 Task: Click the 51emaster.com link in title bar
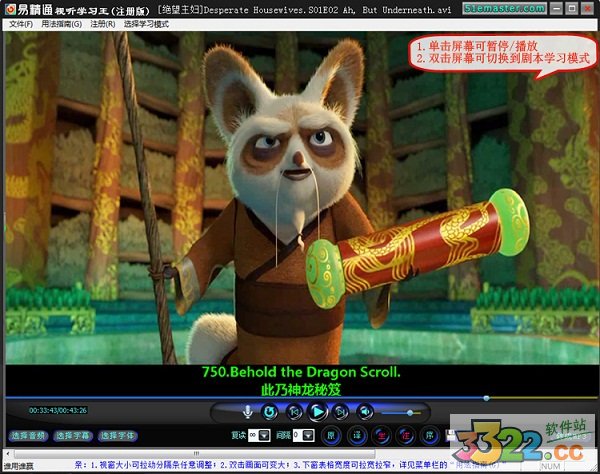point(504,8)
